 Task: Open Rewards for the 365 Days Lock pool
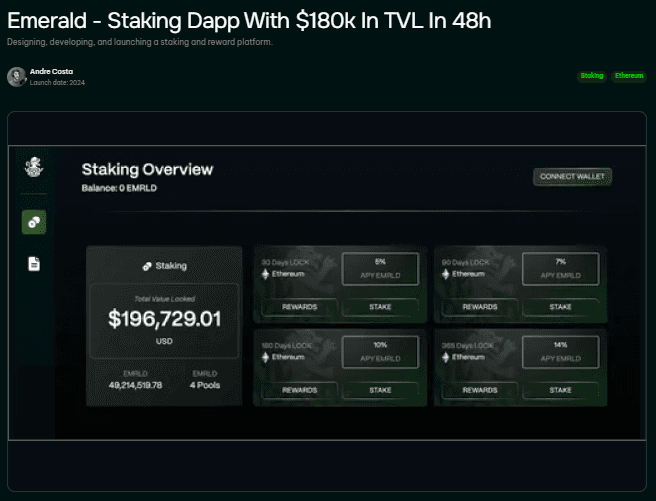(480, 390)
